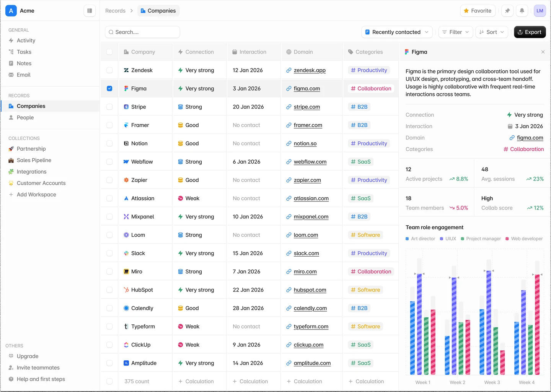Click the Upgrade icon in sidebar
551x392 pixels.
[11, 356]
